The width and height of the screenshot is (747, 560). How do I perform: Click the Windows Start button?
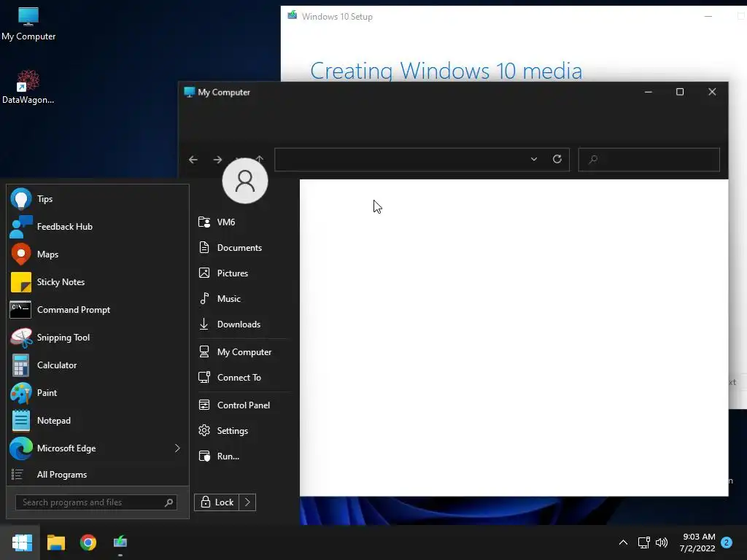22,542
